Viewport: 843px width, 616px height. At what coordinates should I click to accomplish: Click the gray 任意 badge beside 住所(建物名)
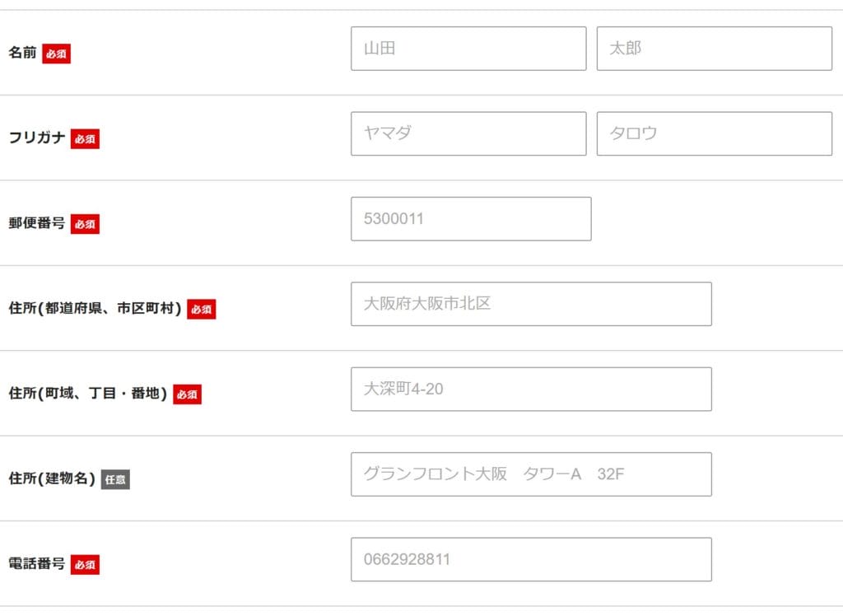coord(115,479)
